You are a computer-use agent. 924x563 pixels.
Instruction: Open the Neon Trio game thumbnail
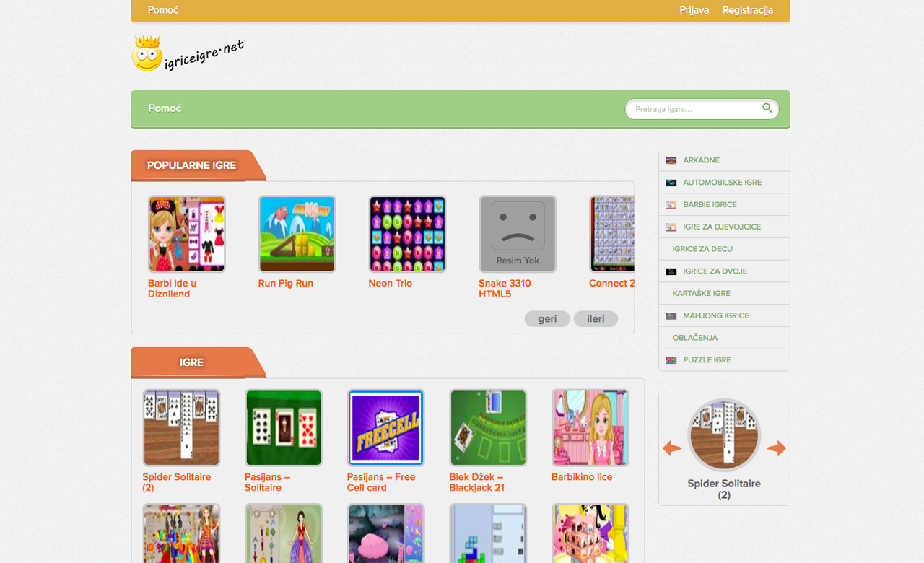coord(407,234)
